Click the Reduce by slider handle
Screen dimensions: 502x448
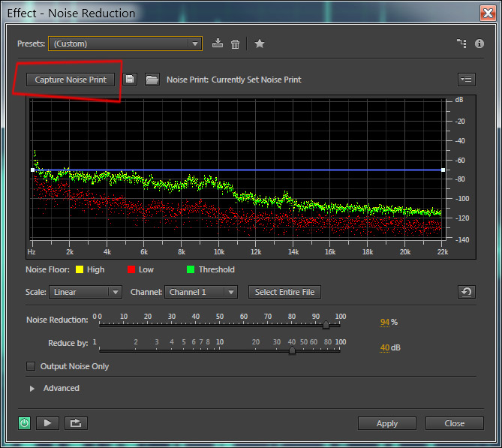(x=292, y=350)
